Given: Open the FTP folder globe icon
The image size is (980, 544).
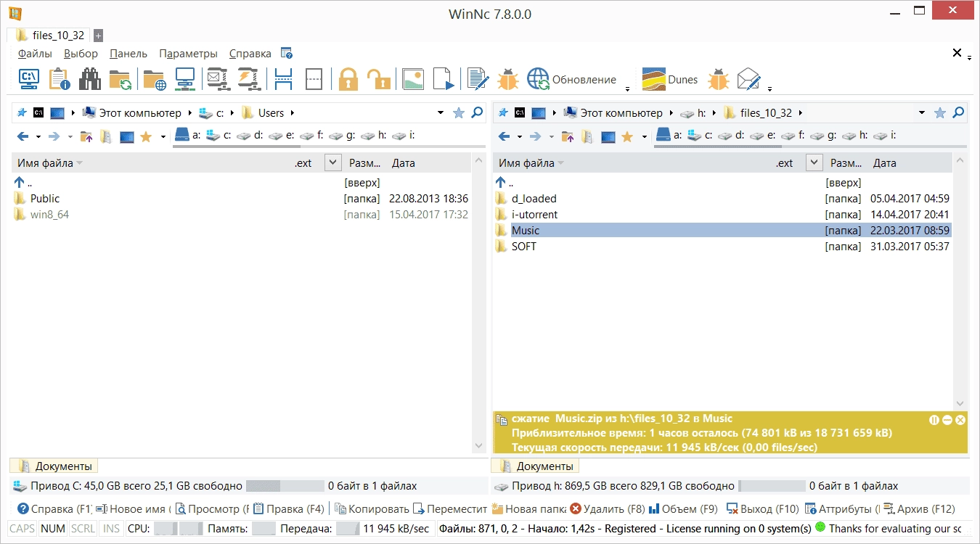Looking at the screenshot, I should coord(155,79).
